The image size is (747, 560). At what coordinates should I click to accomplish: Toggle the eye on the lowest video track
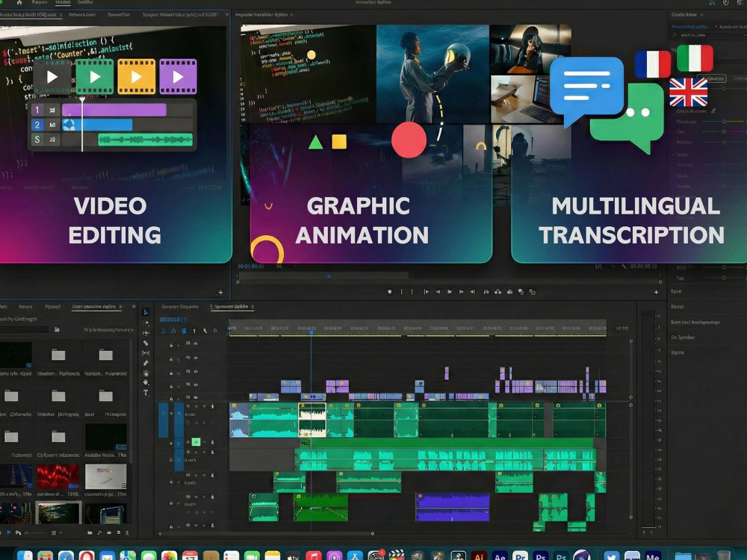tap(195, 397)
